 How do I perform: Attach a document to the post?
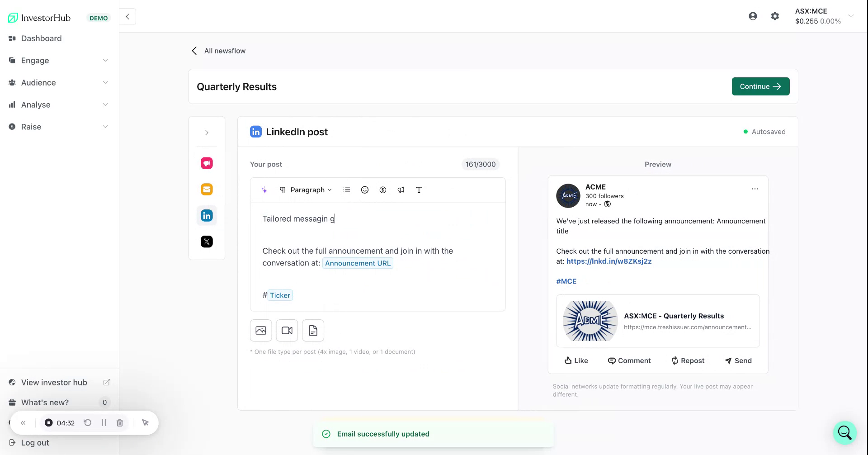point(313,331)
